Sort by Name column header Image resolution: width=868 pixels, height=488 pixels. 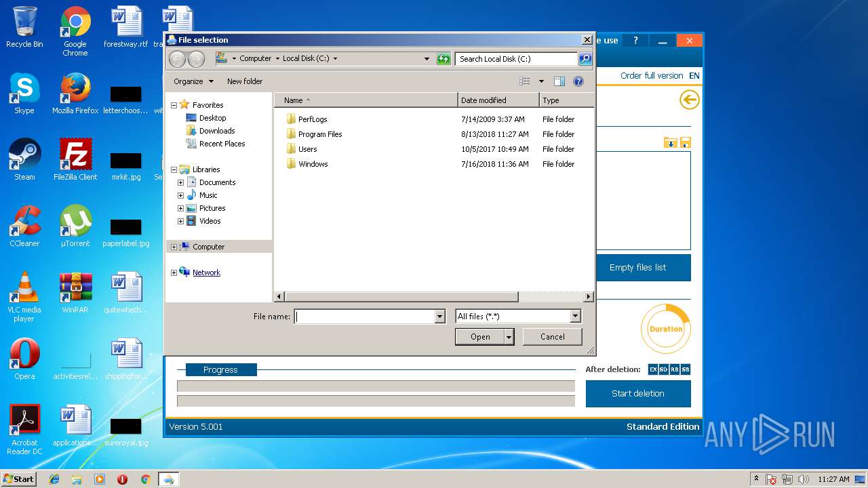pyautogui.click(x=366, y=100)
